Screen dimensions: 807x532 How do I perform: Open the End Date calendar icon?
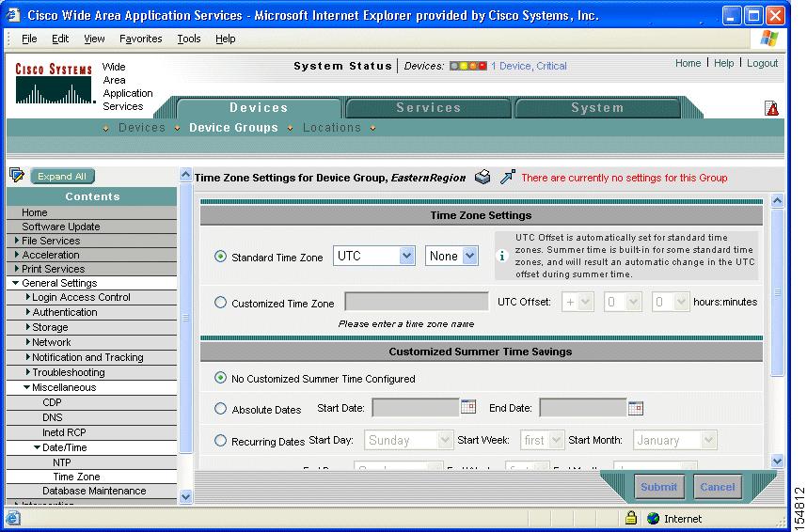pyautogui.click(x=636, y=408)
